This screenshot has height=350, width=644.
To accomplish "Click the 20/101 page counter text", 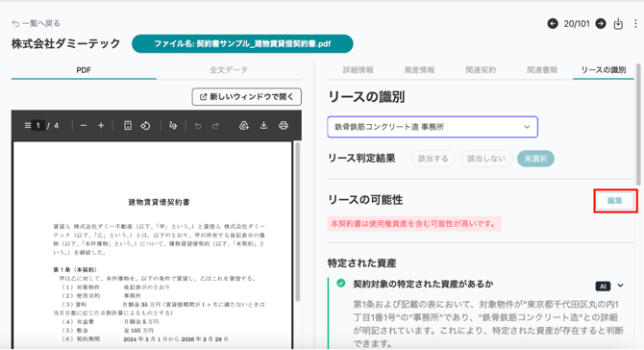I will (576, 24).
